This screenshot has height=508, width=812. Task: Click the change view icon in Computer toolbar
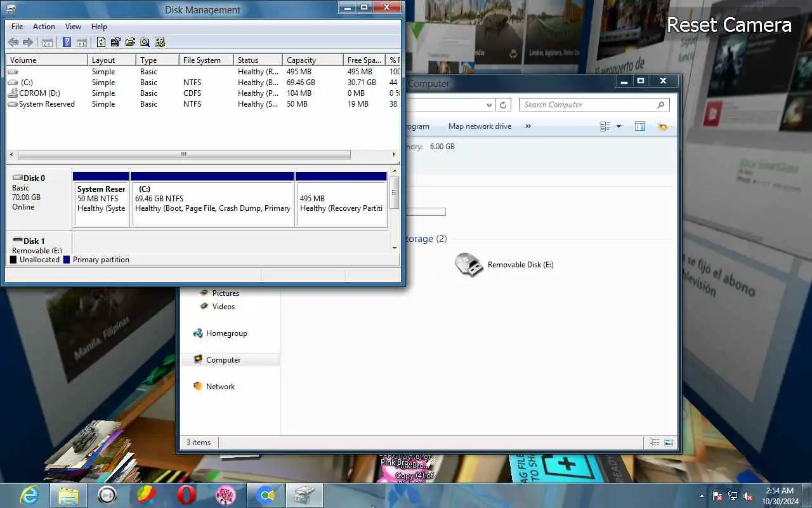pyautogui.click(x=605, y=126)
